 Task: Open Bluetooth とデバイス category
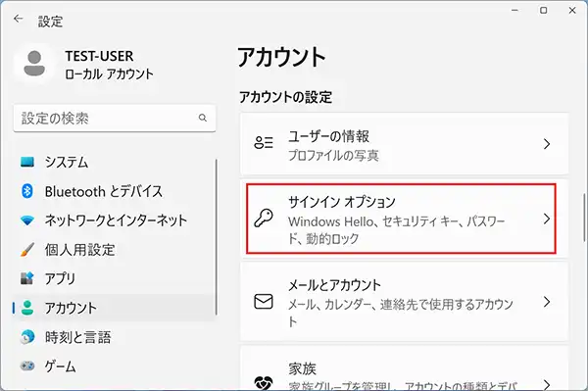point(115,191)
